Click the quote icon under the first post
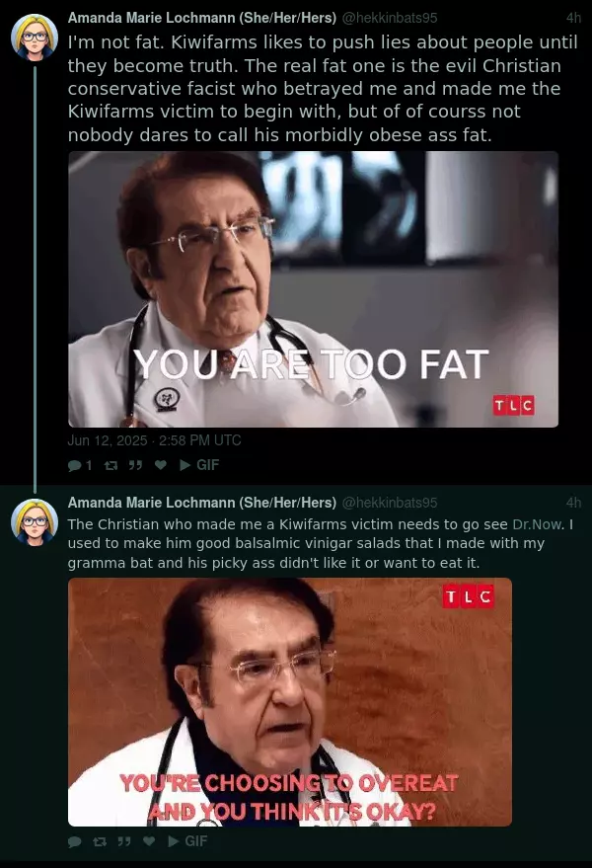This screenshot has width=592, height=868. click(x=135, y=465)
